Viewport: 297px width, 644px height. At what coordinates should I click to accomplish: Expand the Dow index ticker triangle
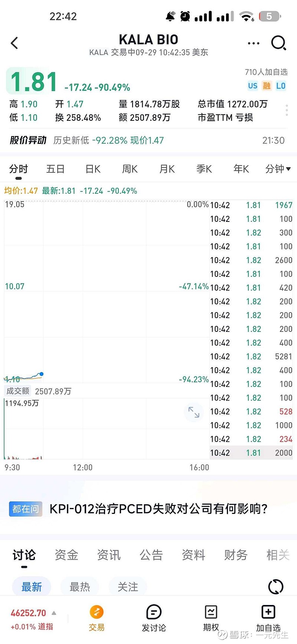[x=54, y=613]
